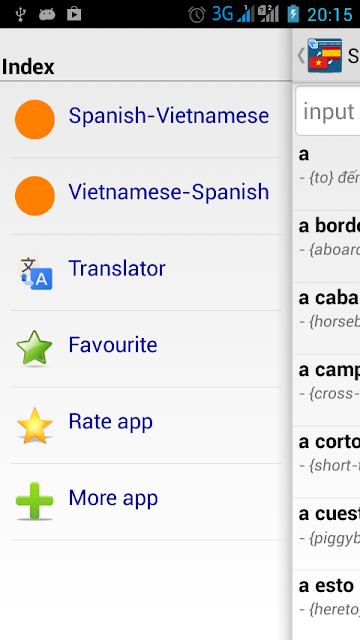Select the Vietnamese-Spanish dictionary entry

click(x=146, y=196)
